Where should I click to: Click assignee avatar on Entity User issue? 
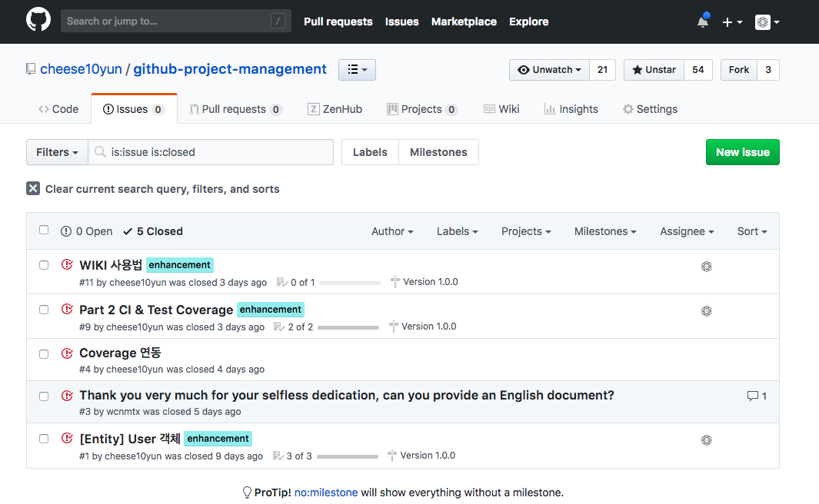tap(706, 440)
